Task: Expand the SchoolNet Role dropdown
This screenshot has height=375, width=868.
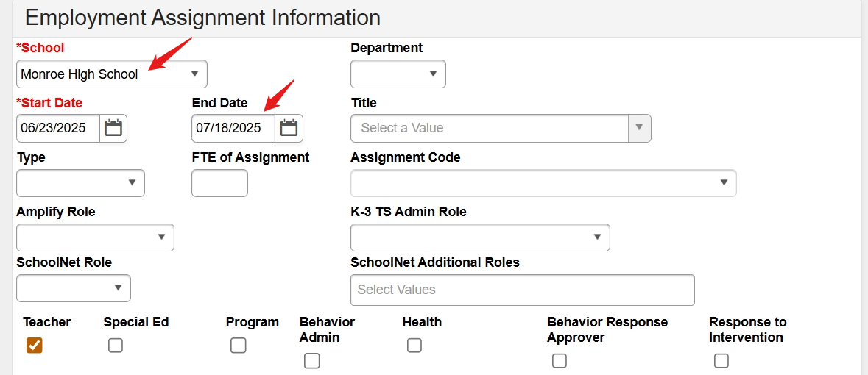Action: (74, 288)
